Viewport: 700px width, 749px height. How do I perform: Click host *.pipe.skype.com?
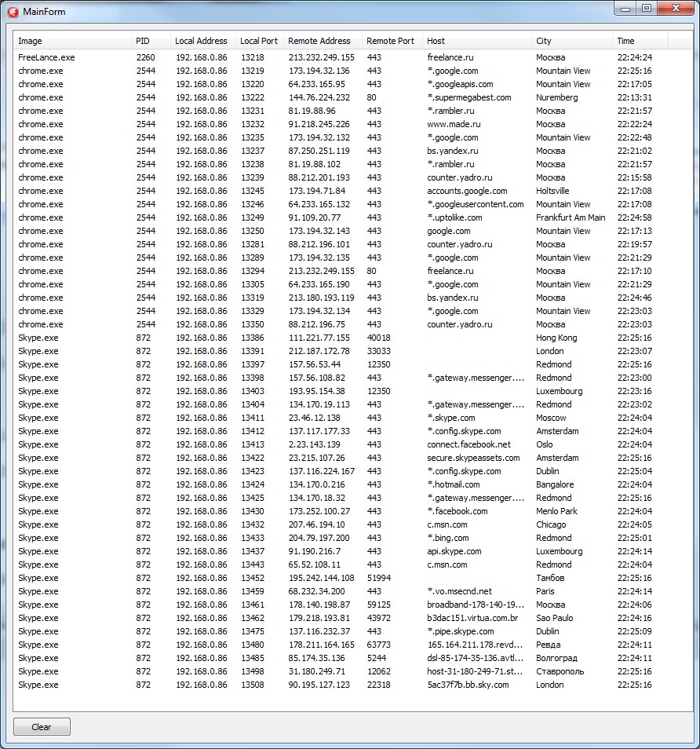click(x=461, y=633)
